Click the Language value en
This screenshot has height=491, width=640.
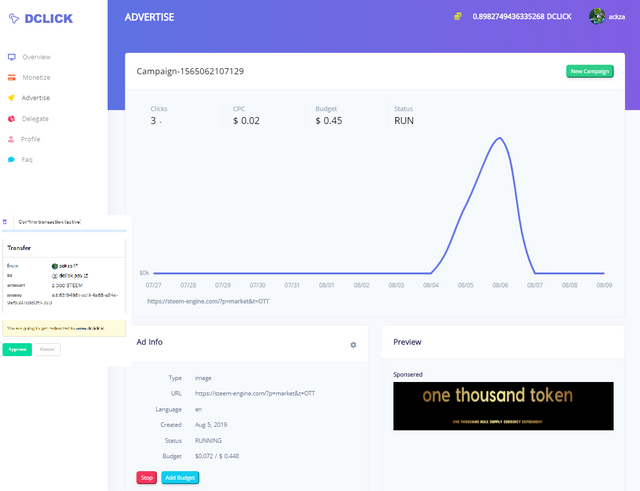[198, 409]
